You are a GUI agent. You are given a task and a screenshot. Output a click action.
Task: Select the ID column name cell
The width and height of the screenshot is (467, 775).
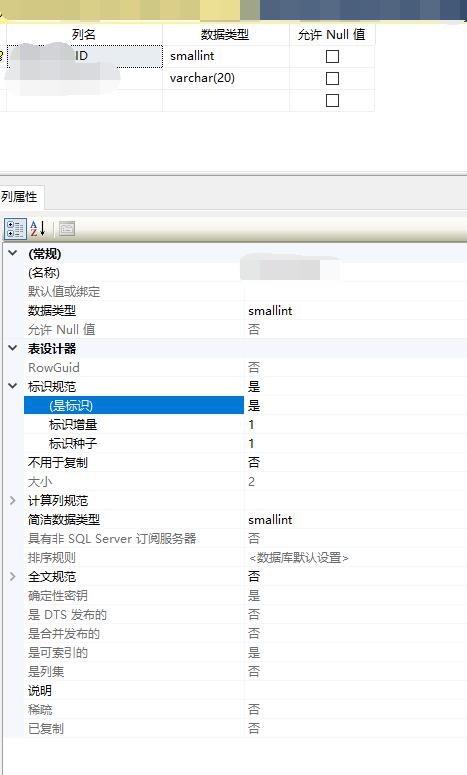(x=85, y=56)
